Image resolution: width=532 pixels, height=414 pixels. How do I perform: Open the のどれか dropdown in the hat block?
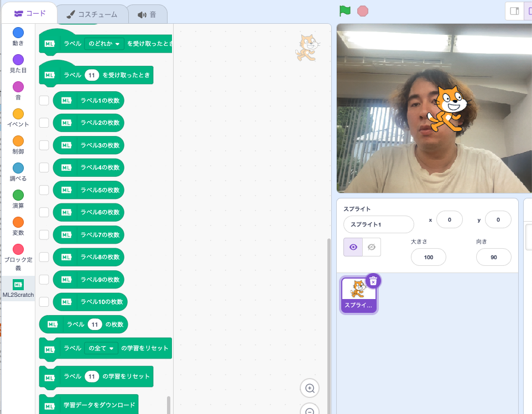click(104, 44)
